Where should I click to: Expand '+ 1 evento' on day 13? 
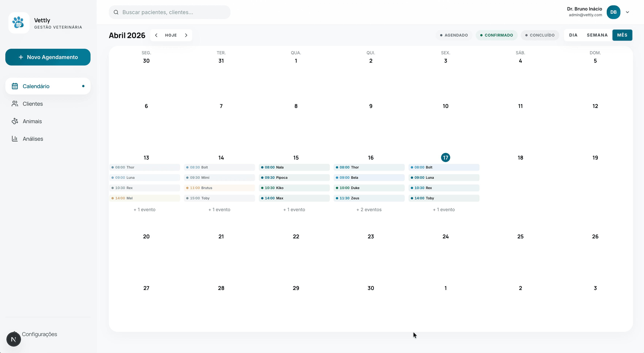[x=145, y=210]
